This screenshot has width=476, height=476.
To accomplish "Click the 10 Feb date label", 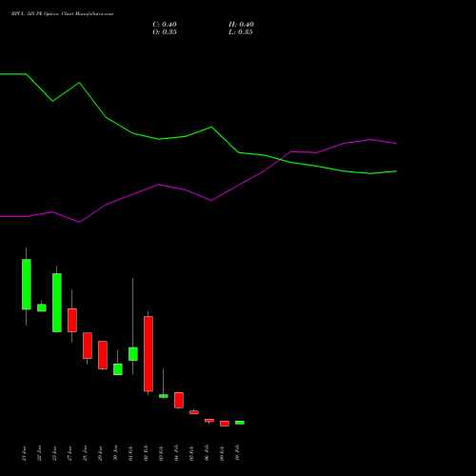I will (238, 453).
